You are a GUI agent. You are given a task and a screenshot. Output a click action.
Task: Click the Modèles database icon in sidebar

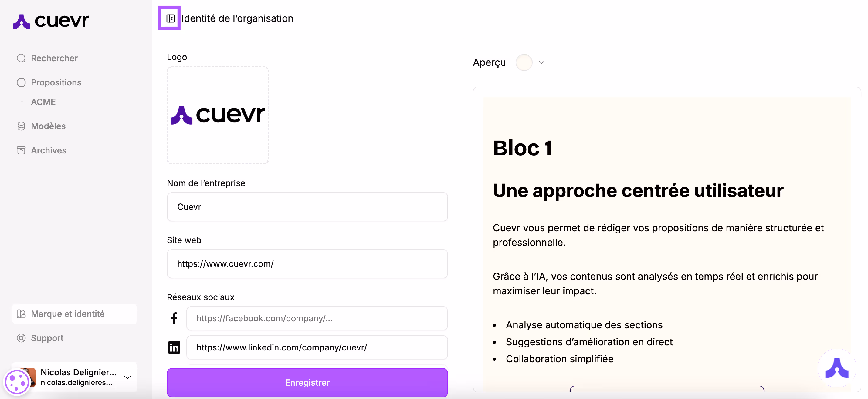[x=21, y=126]
